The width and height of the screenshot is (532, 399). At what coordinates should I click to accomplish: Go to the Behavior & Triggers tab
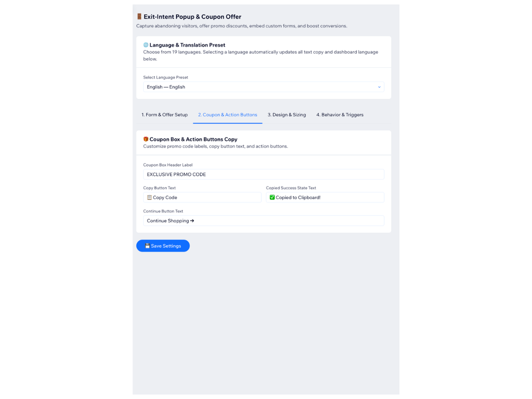pyautogui.click(x=340, y=115)
